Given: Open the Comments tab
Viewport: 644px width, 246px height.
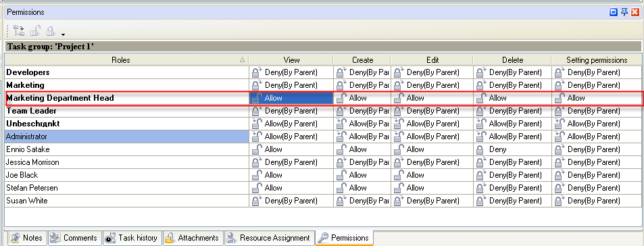Looking at the screenshot, I should tap(75, 238).
